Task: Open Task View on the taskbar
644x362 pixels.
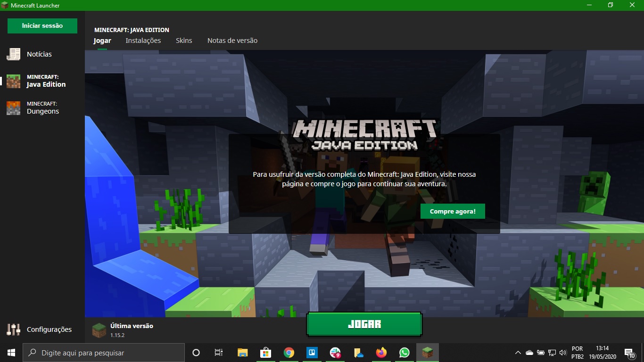Action: click(x=219, y=353)
